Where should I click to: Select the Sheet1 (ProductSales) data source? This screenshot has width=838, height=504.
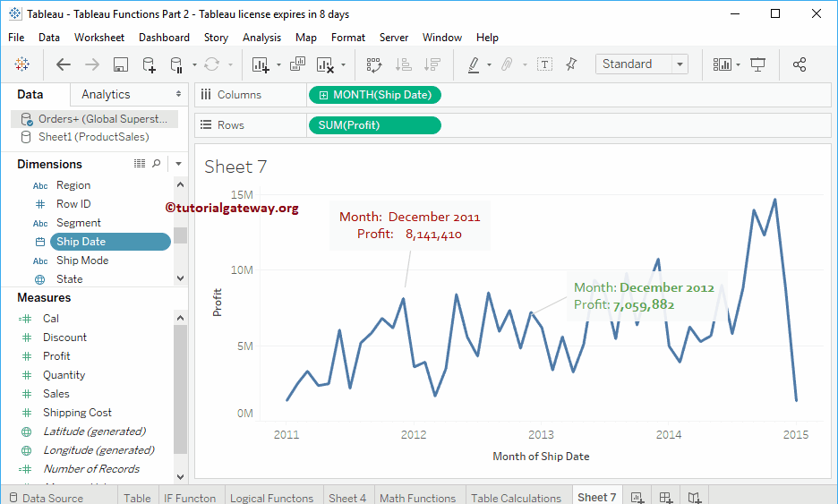pos(95,137)
